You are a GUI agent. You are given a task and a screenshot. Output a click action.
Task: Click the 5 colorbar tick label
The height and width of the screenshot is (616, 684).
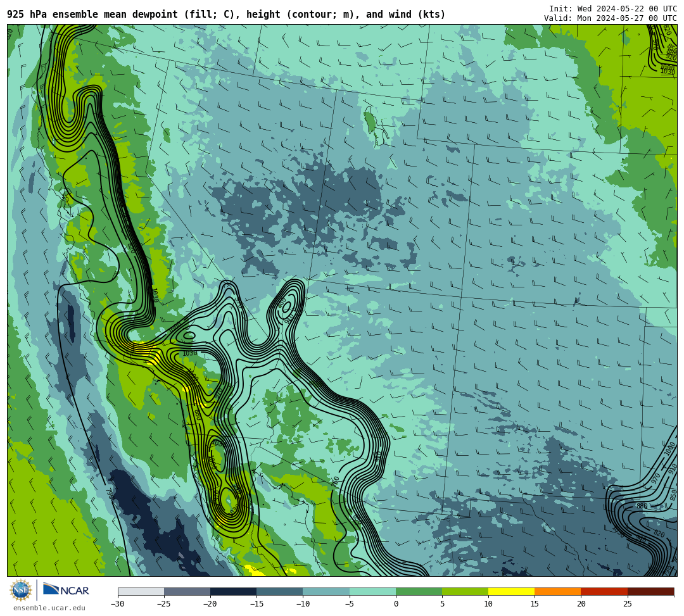(x=442, y=604)
